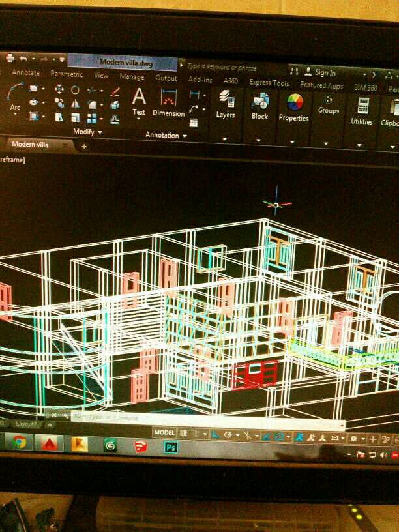Open the Layout2 tab
Viewport: 399px width, 532px height.
26,424
